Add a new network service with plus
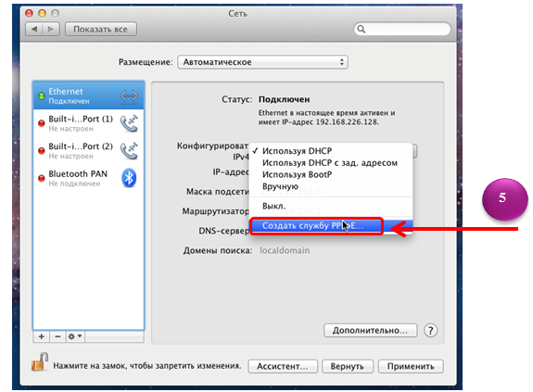Screen dimensions: 533x392 (x=42, y=336)
